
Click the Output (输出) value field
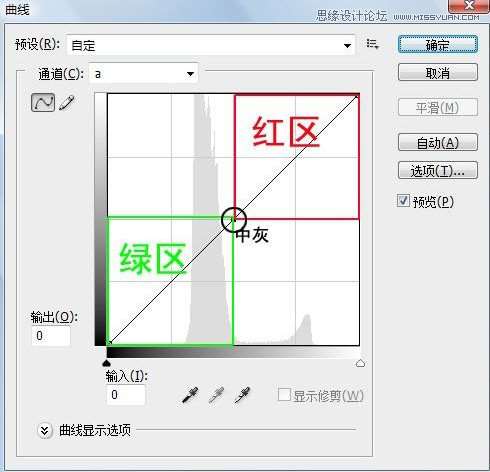(51, 336)
